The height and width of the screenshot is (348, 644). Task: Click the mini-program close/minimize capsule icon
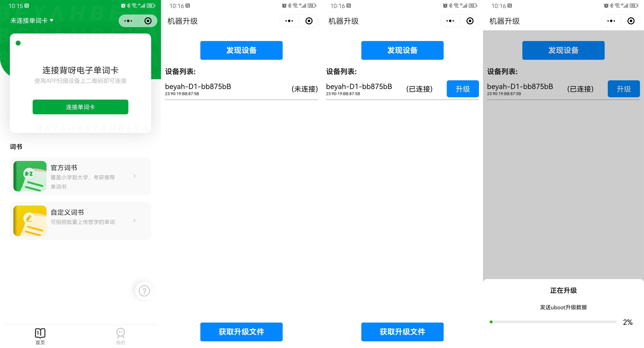(148, 21)
